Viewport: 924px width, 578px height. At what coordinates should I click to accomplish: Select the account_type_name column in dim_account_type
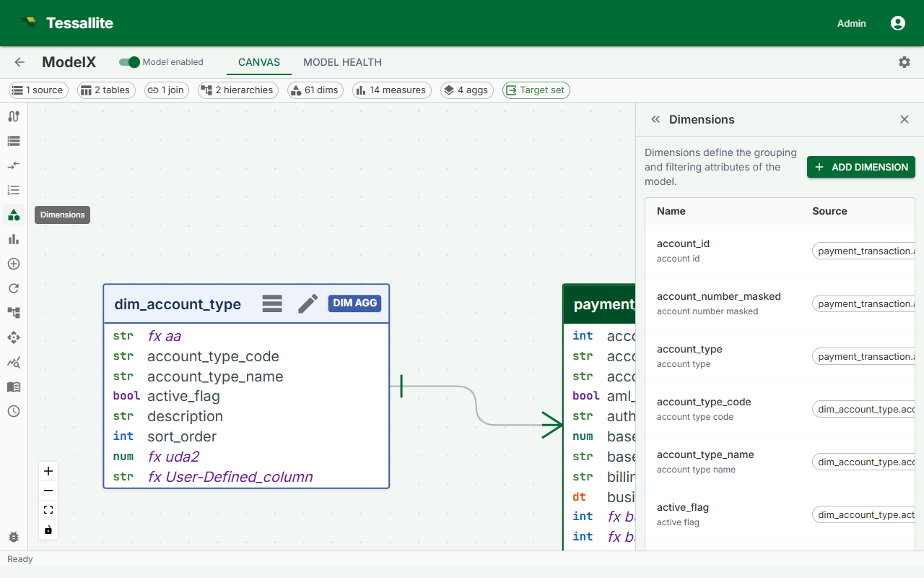[x=246, y=376]
